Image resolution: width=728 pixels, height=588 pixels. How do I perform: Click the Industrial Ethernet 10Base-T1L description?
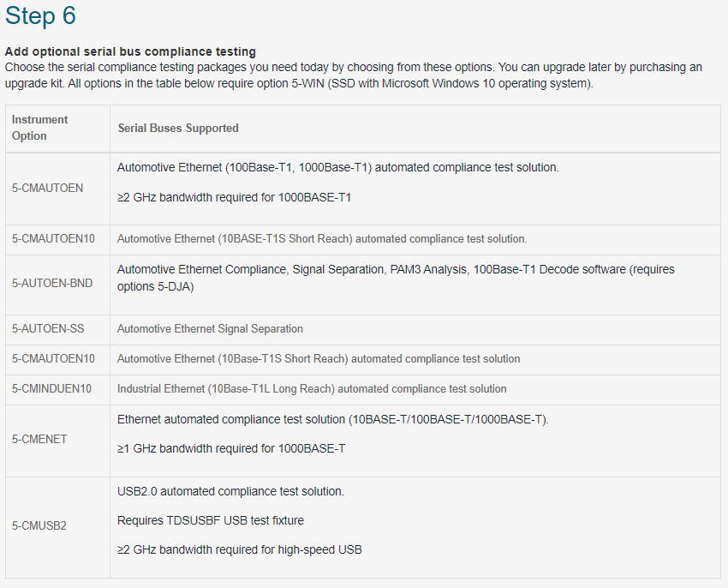point(312,388)
